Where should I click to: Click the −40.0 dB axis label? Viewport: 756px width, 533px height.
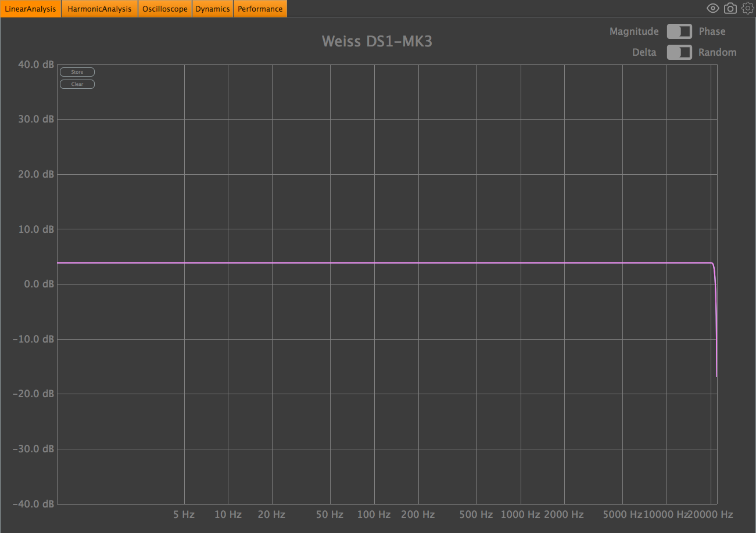pyautogui.click(x=33, y=503)
